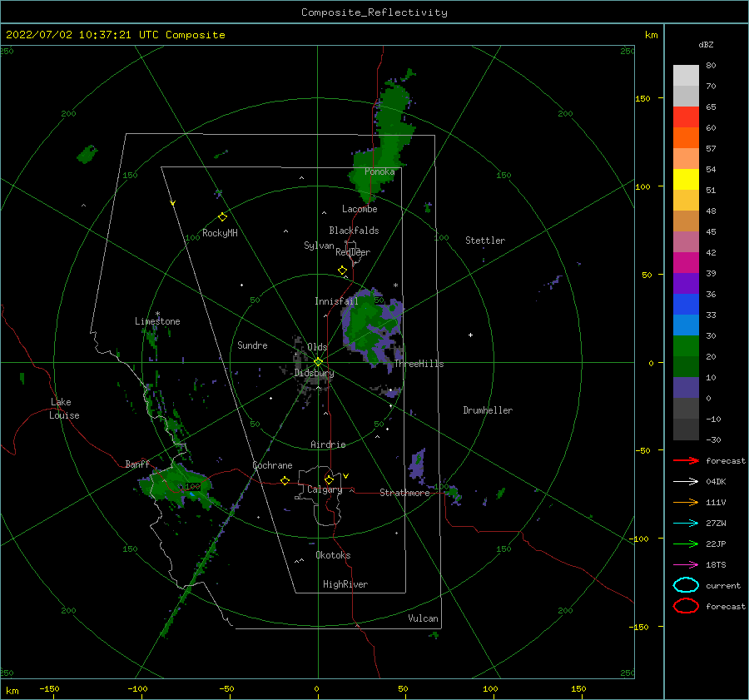
Task: Click the Calgary city label
Action: tap(325, 489)
